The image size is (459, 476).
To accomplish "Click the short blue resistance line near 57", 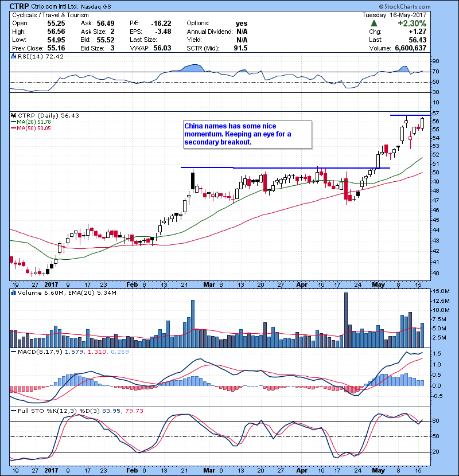I will point(410,115).
